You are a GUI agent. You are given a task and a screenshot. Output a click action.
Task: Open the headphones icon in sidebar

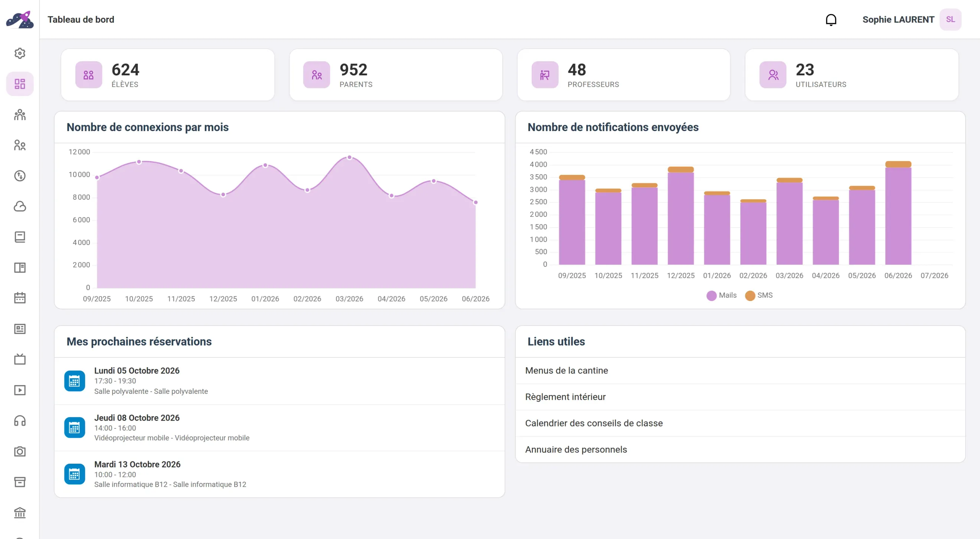pos(20,421)
